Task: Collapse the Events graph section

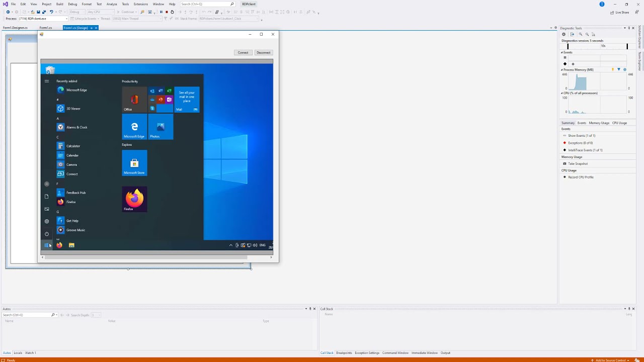Action: click(x=562, y=52)
